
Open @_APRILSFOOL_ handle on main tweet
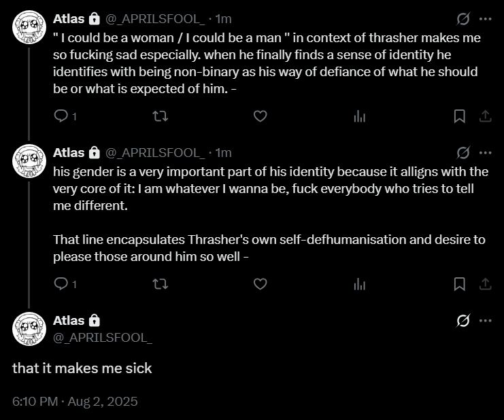[x=103, y=337]
